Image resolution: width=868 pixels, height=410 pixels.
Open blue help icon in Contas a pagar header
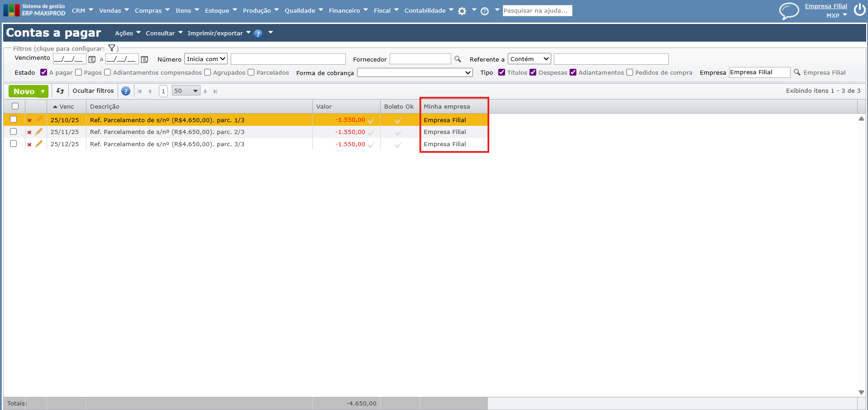[258, 33]
